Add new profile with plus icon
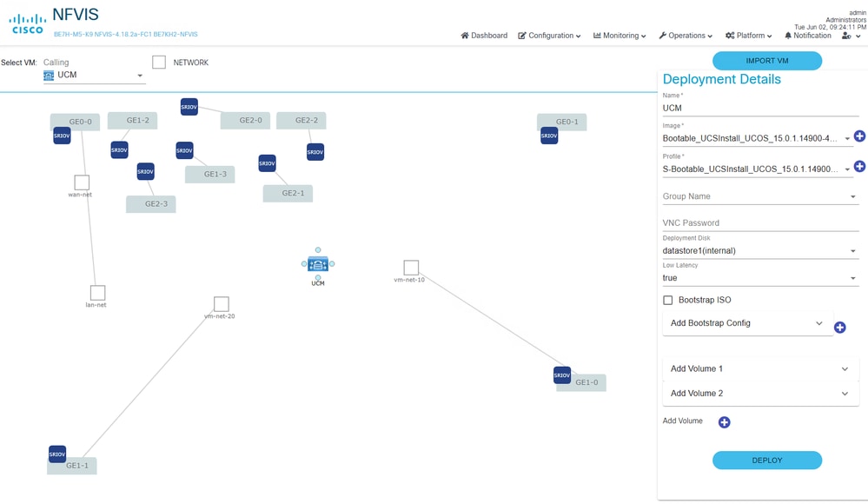 click(x=859, y=166)
